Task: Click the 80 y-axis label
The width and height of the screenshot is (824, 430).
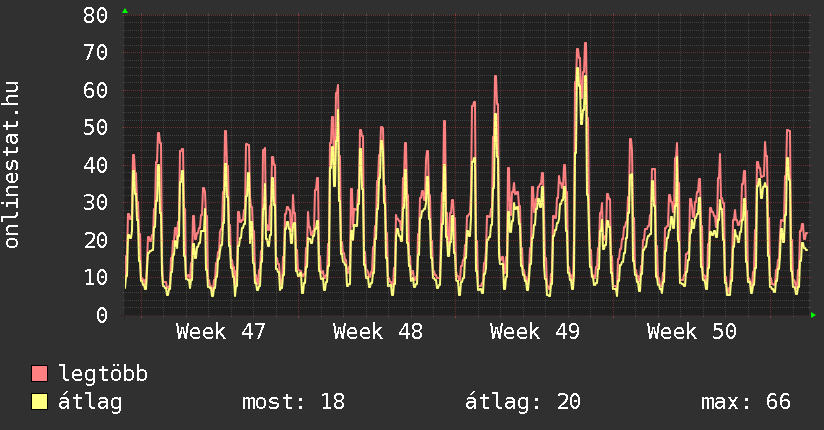Action: (x=95, y=15)
